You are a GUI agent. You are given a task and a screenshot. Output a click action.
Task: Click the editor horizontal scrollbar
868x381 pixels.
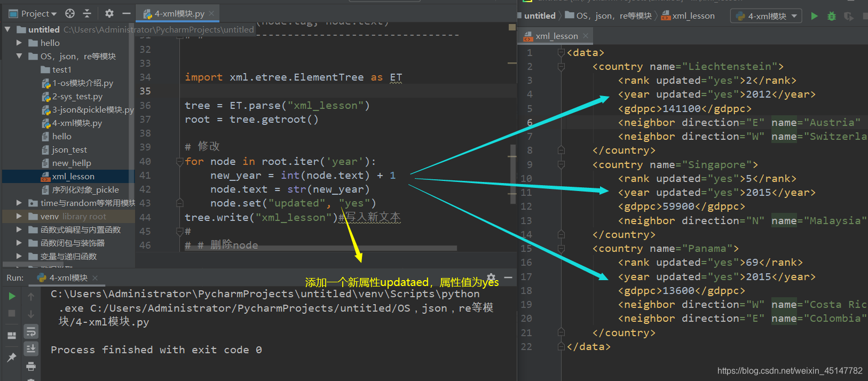tap(320, 248)
